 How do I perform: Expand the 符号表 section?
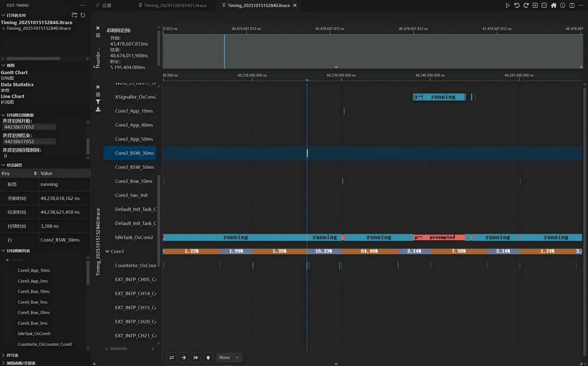coord(12,355)
